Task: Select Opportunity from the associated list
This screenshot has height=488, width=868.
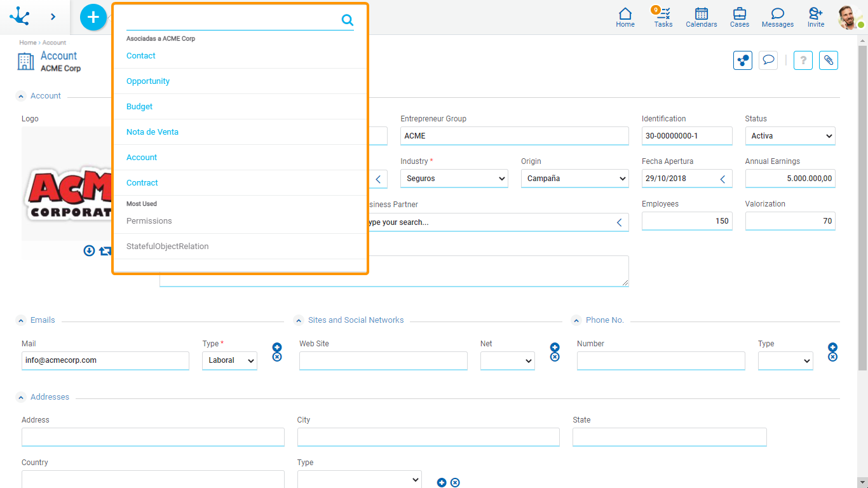Action: pos(148,81)
